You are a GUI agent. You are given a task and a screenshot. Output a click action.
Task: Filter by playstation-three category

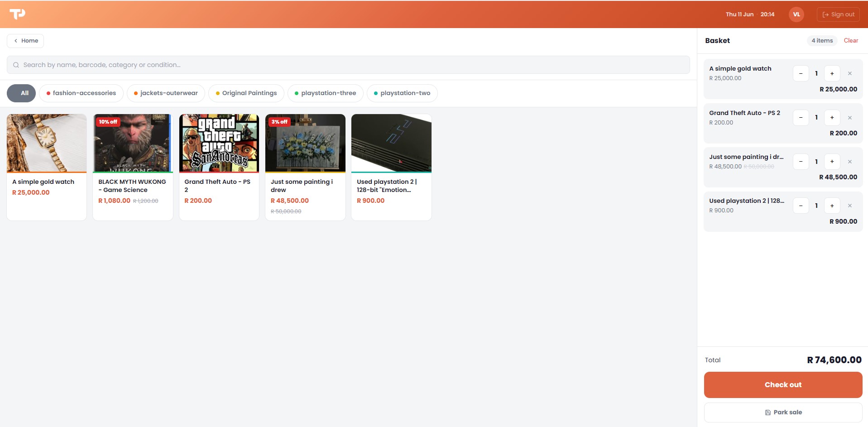[325, 93]
